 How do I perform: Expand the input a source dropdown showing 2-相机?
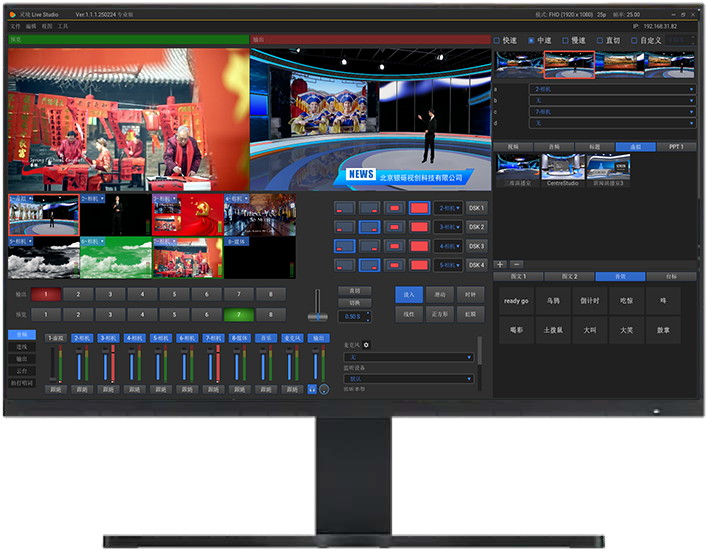611,89
